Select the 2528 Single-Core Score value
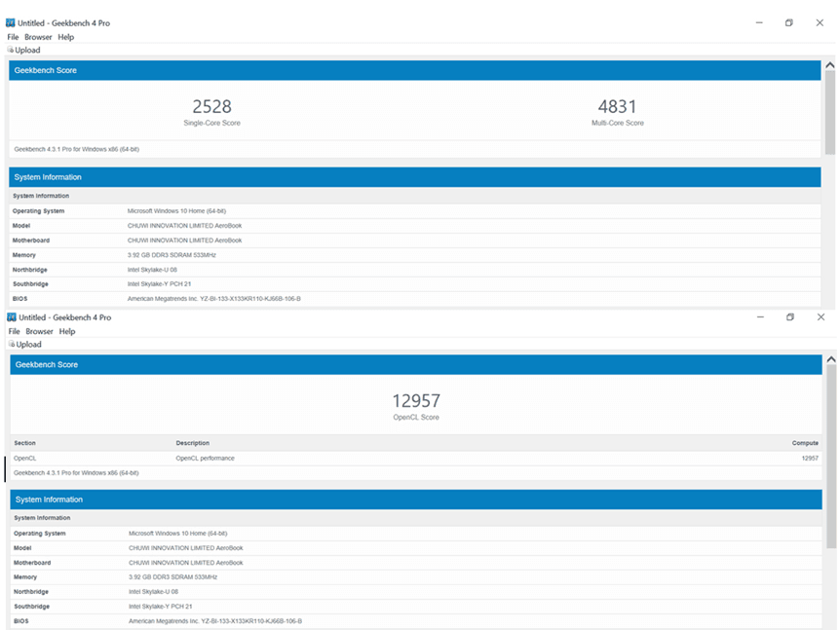This screenshot has width=840, height=630. (x=212, y=106)
